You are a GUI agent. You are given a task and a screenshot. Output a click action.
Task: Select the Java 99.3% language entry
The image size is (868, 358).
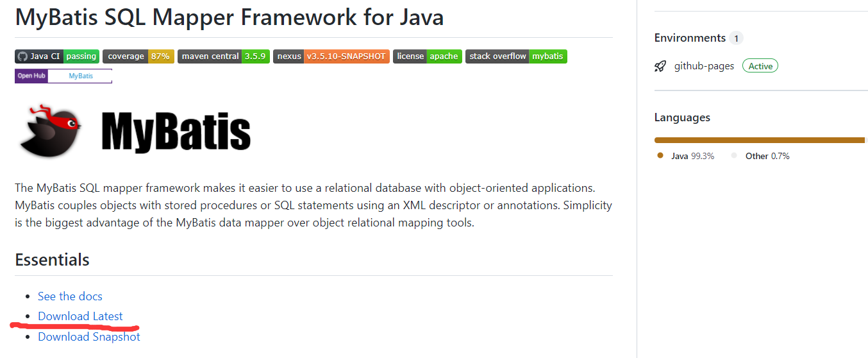tap(686, 156)
